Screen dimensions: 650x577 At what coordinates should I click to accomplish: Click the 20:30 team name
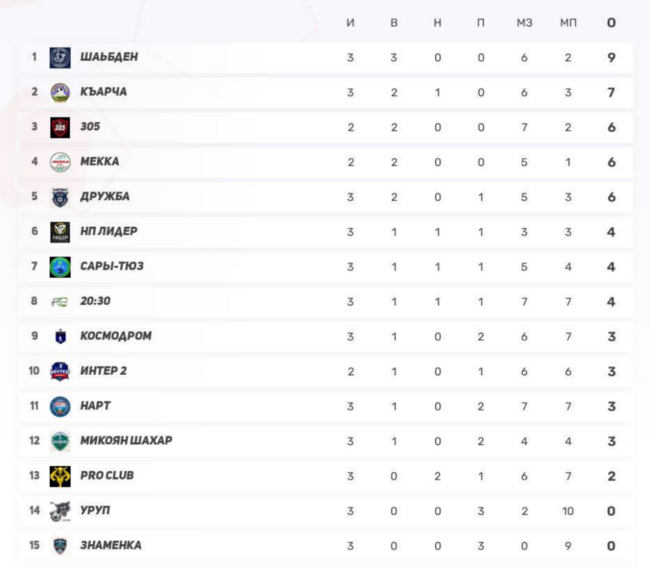point(98,302)
